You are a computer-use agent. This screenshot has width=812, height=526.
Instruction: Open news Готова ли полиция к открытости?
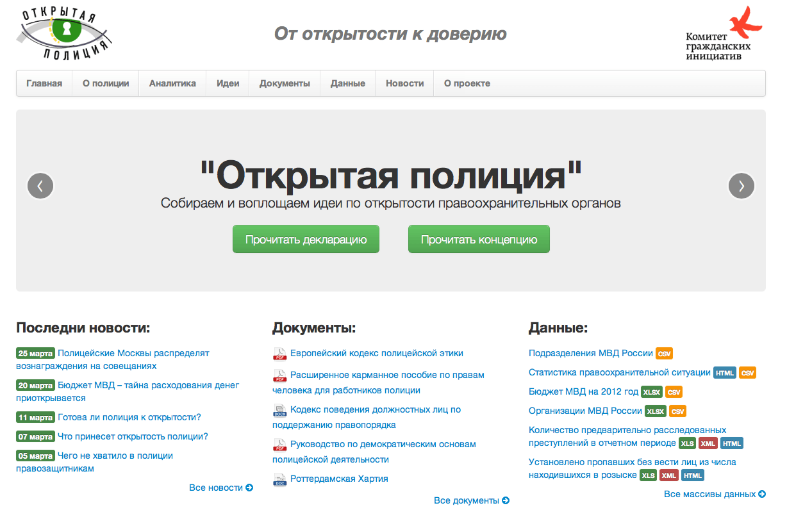tap(129, 417)
